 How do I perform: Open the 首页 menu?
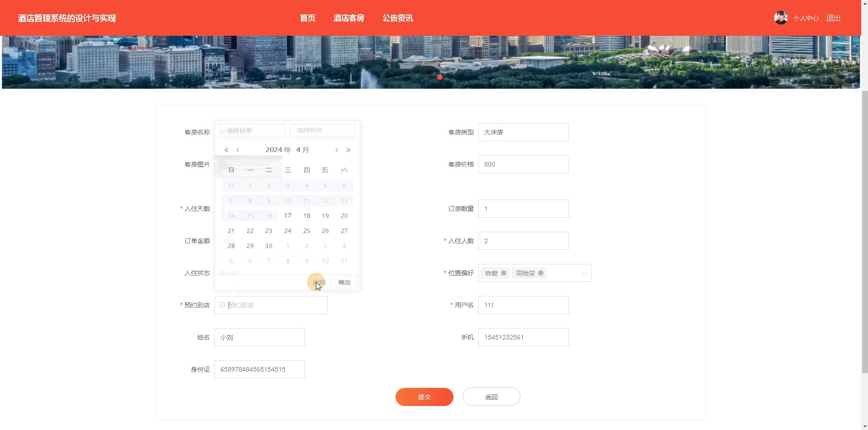tap(308, 18)
